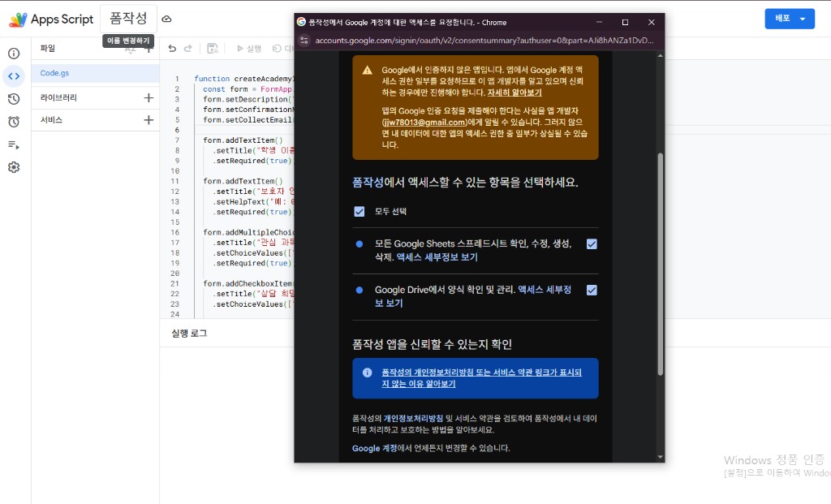831x504 pixels.
Task: Open the Editor code icon in sidebar
Action: click(x=14, y=76)
